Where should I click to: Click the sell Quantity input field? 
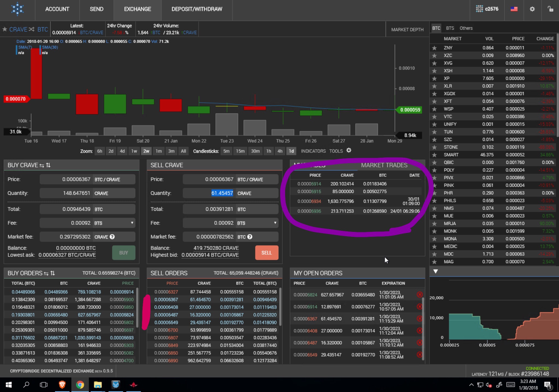pyautogui.click(x=209, y=193)
